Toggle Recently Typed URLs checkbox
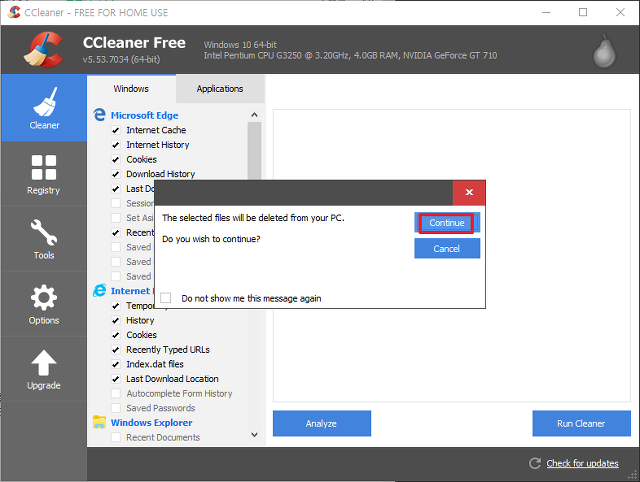Image resolution: width=640 pixels, height=482 pixels. pos(116,350)
